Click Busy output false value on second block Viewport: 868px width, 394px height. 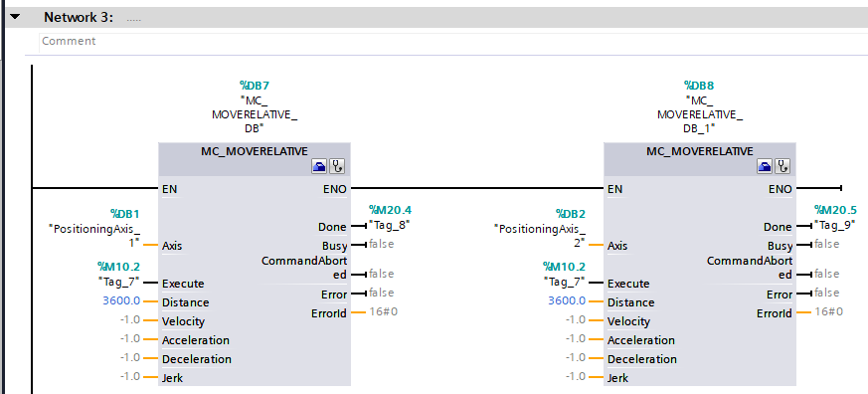click(x=827, y=244)
